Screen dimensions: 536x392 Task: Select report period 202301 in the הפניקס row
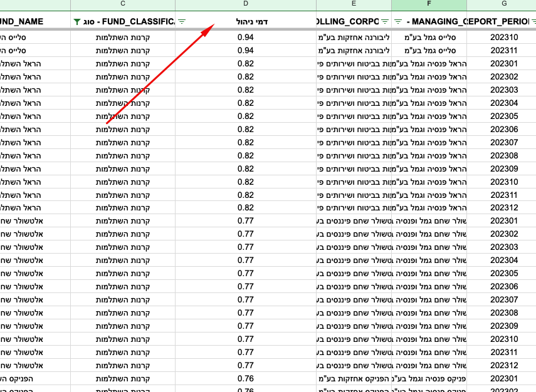click(x=502, y=379)
